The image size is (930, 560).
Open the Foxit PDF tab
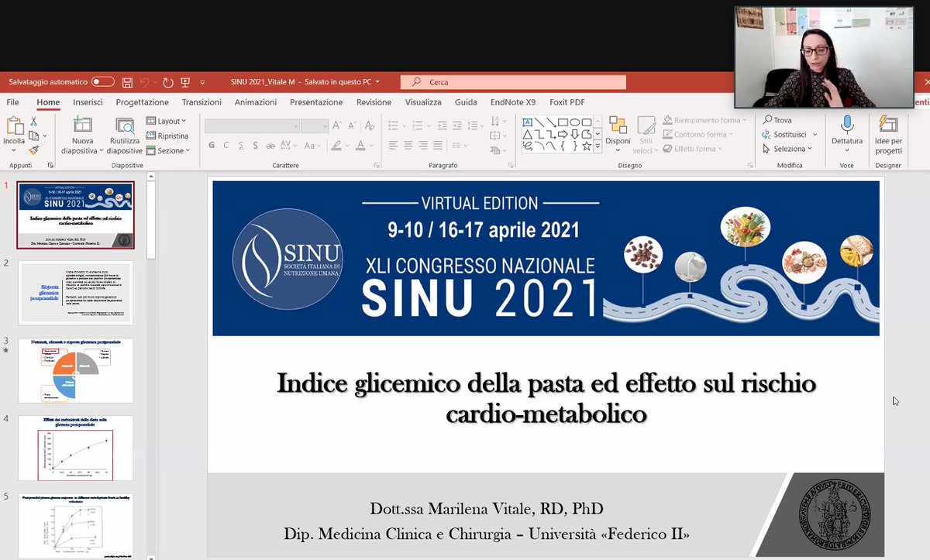[567, 102]
